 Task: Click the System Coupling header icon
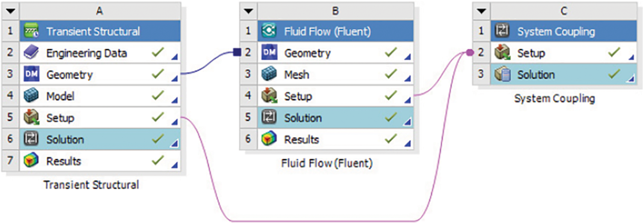point(502,32)
